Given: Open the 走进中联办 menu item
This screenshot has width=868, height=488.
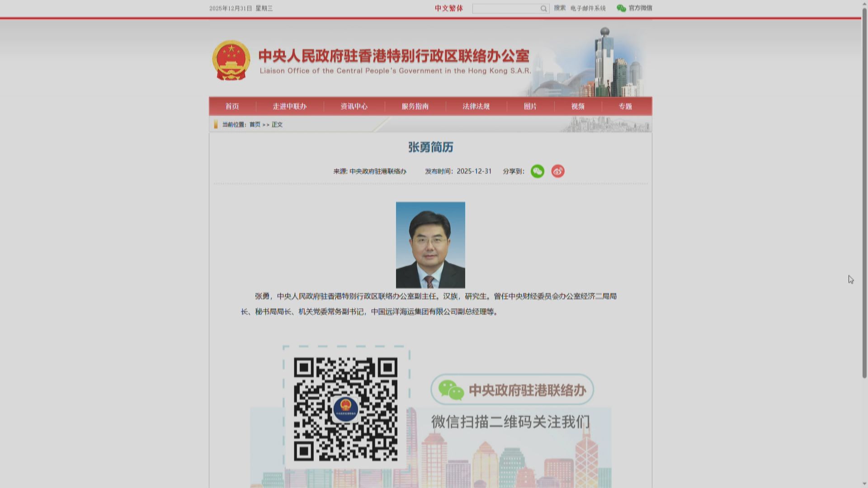Looking at the screenshot, I should tap(289, 107).
